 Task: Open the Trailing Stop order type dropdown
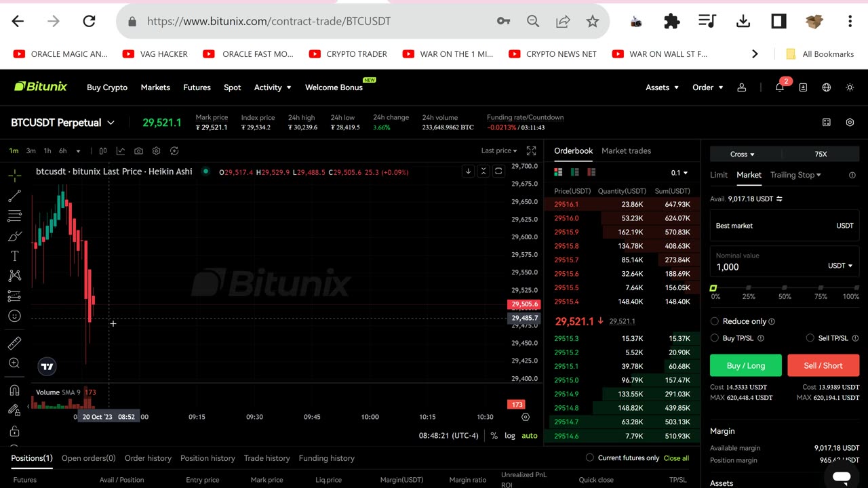click(x=795, y=175)
